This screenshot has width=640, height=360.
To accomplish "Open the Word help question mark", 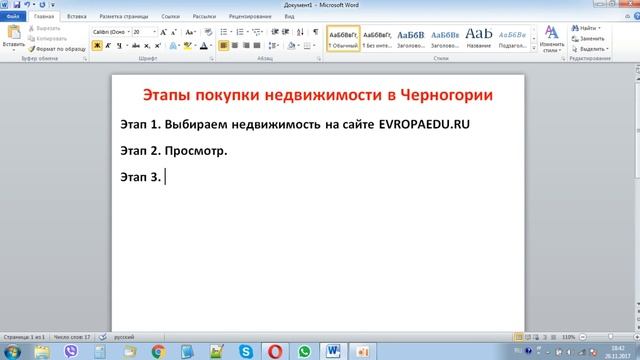I will click(x=637, y=16).
